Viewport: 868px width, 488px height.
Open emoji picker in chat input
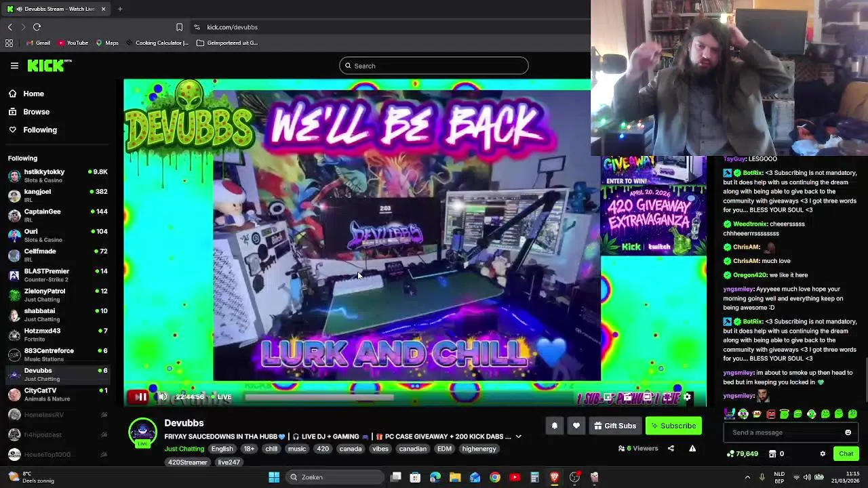[848, 432]
